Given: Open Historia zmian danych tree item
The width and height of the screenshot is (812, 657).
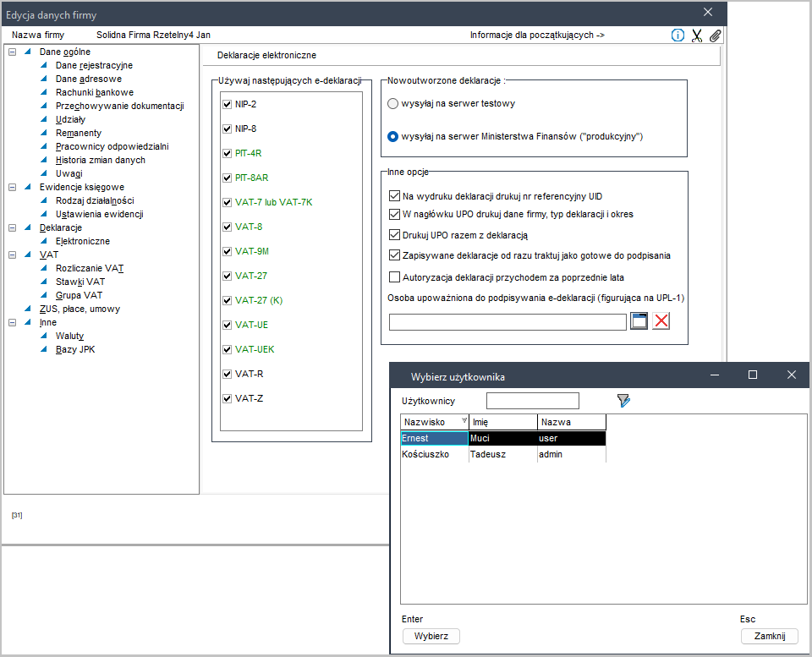Looking at the screenshot, I should click(x=101, y=160).
